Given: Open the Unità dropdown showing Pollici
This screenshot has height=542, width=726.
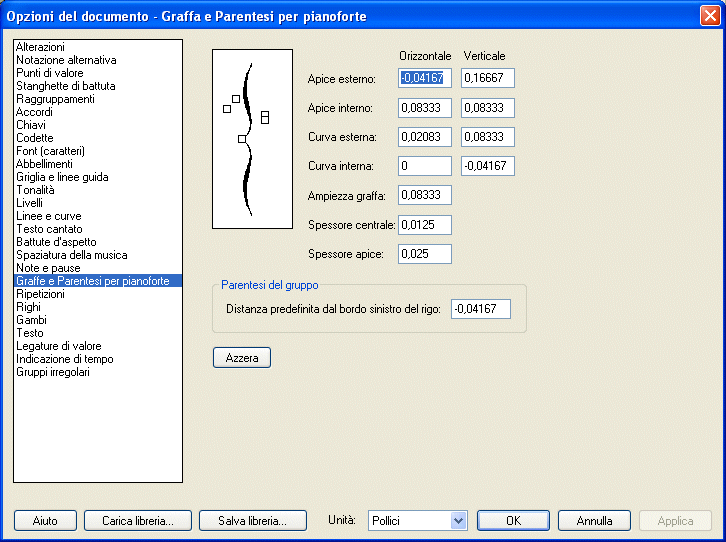Looking at the screenshot, I should (x=418, y=521).
